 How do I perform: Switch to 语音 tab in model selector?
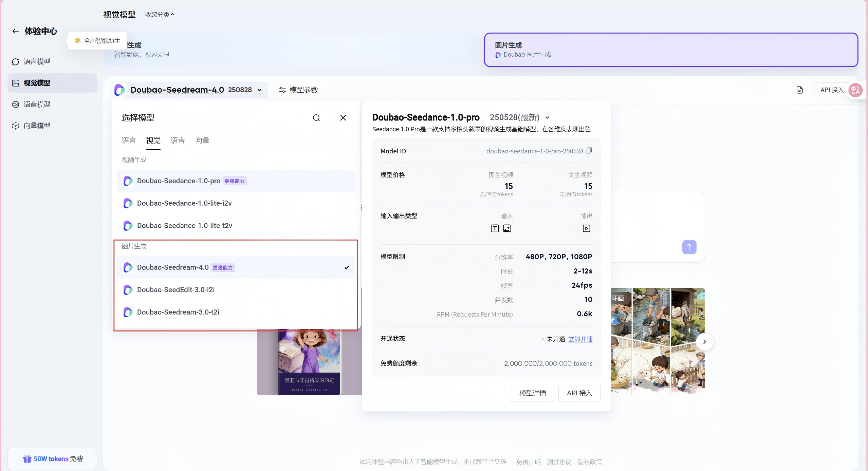click(x=178, y=140)
